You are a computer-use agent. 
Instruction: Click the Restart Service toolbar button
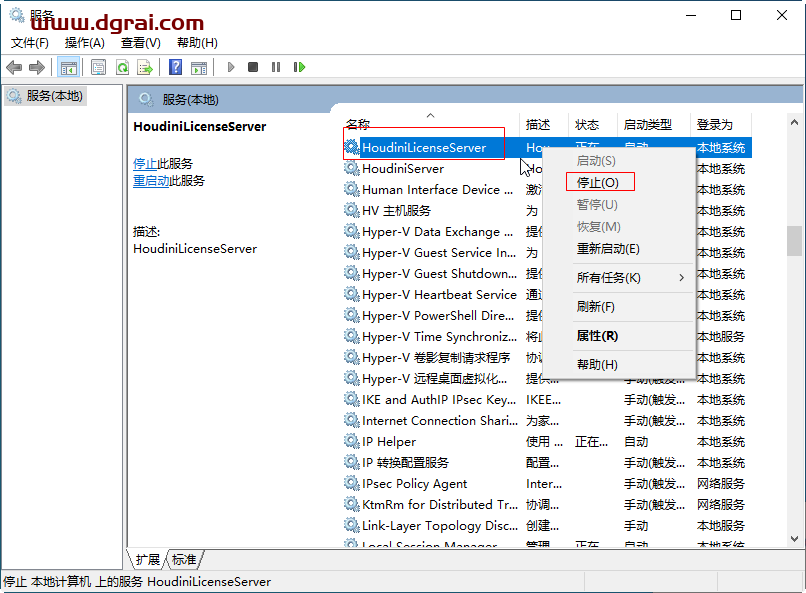point(299,67)
